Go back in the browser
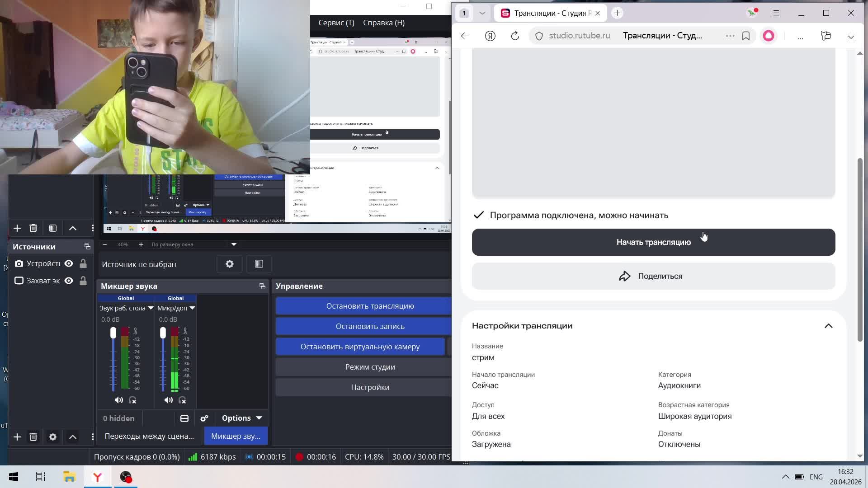This screenshot has height=488, width=868. (x=465, y=36)
